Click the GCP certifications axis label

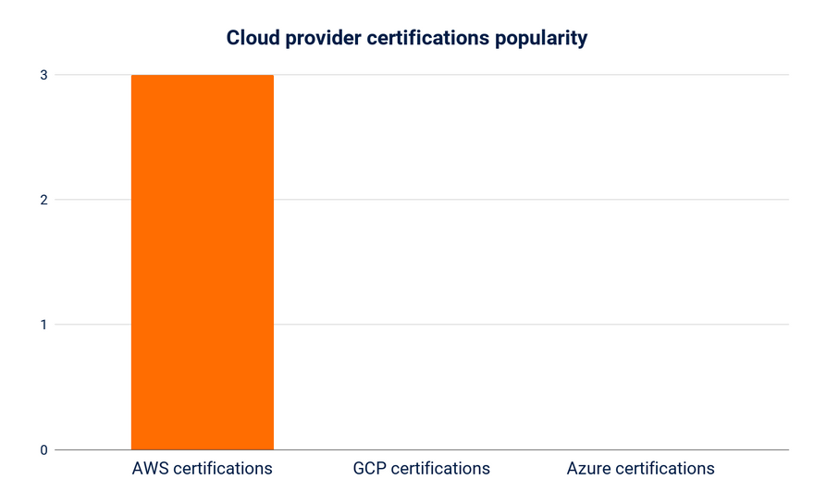point(421,468)
